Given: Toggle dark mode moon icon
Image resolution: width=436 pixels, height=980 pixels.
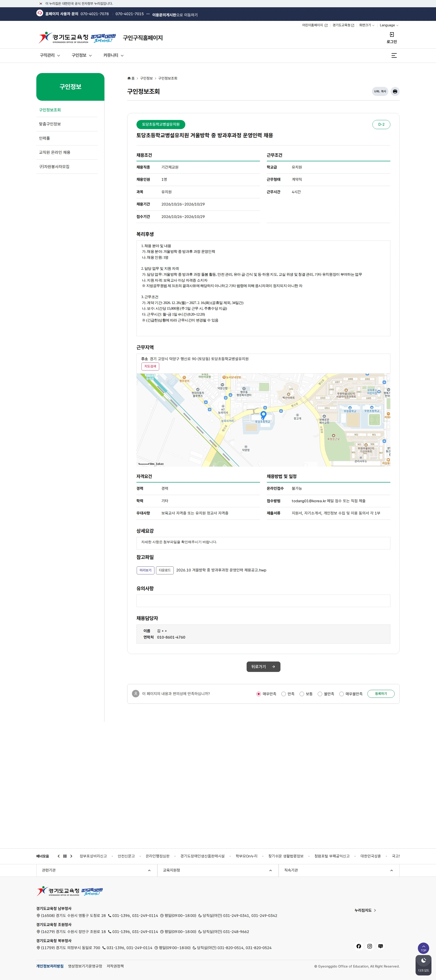Looking at the screenshot, I should (x=424, y=965).
